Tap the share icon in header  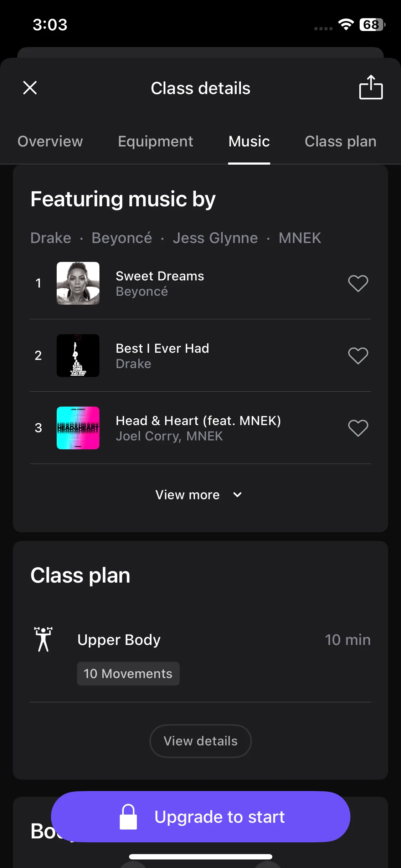[x=371, y=87]
